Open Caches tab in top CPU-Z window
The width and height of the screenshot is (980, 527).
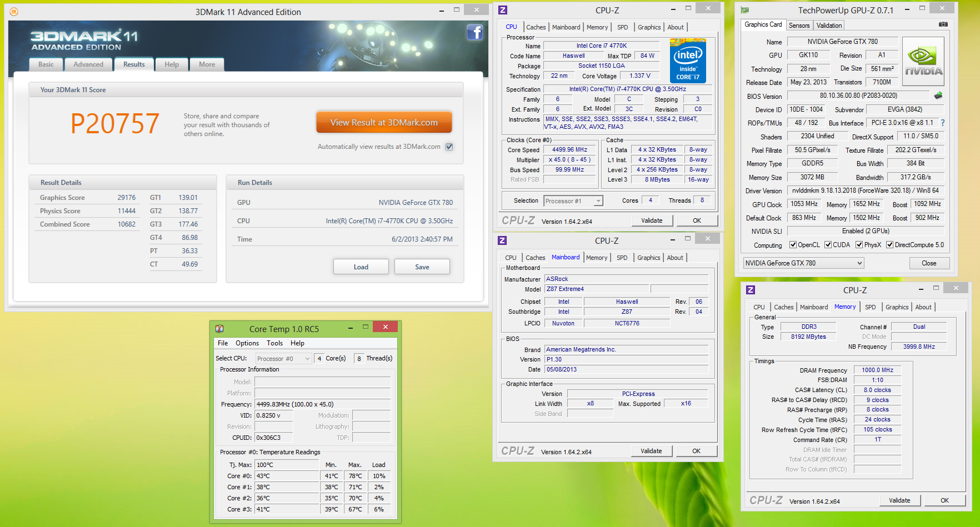pyautogui.click(x=536, y=27)
